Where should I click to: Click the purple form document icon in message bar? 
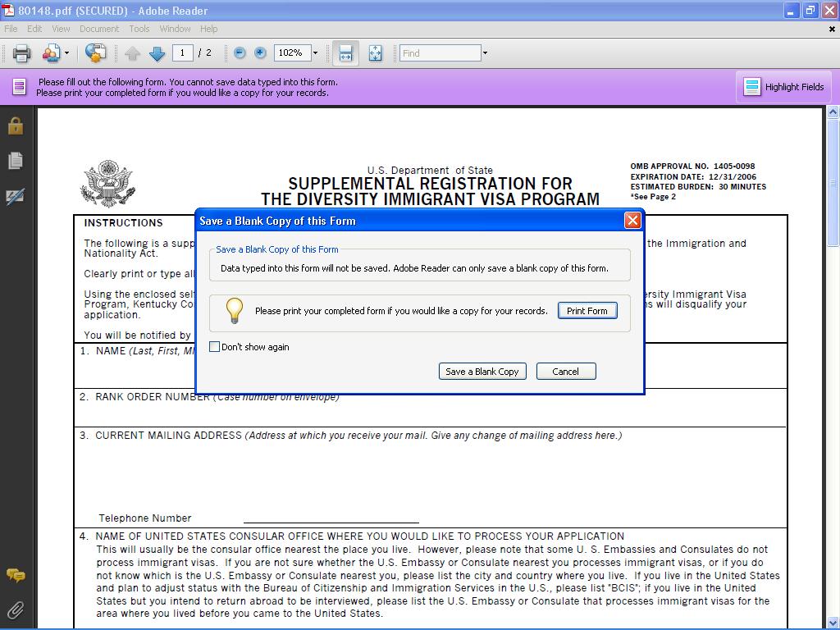pos(20,87)
